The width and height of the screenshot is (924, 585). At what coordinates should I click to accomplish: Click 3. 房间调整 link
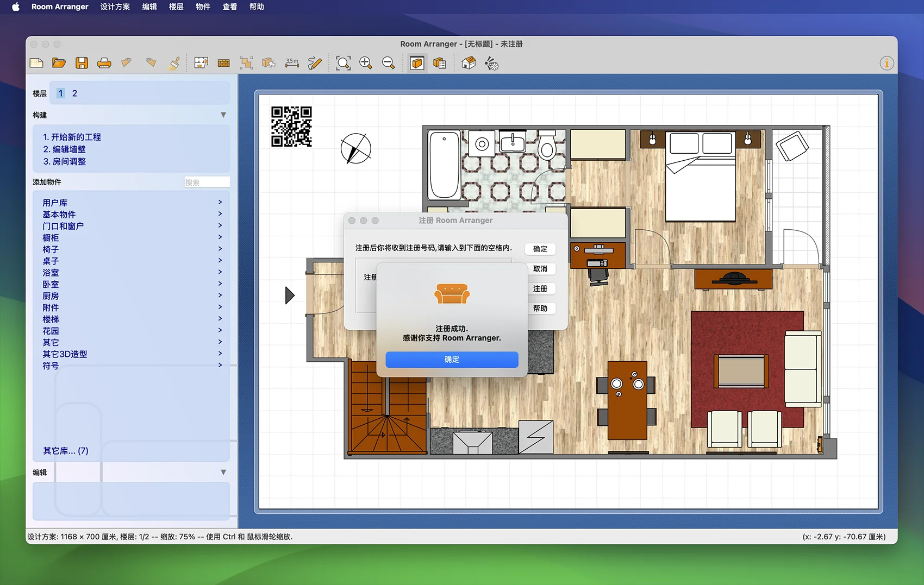coord(65,162)
